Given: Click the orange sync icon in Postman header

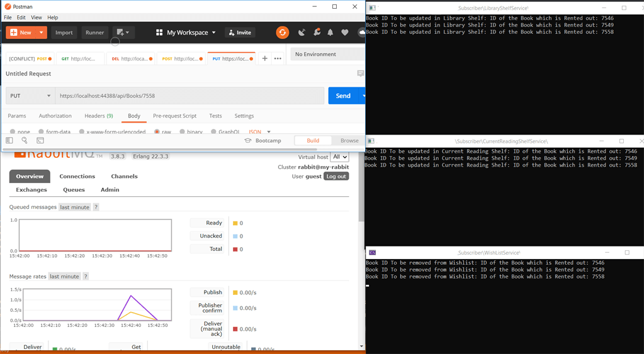Looking at the screenshot, I should tap(282, 33).
